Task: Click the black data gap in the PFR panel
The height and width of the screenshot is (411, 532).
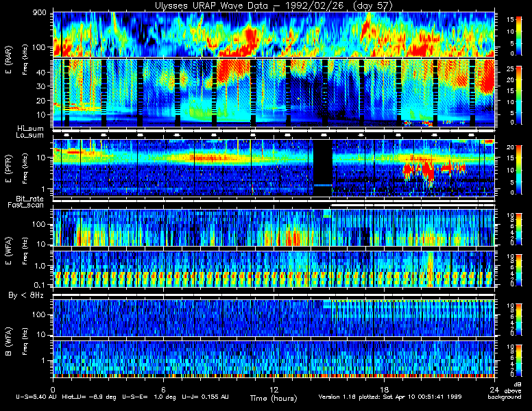Action: click(x=322, y=168)
